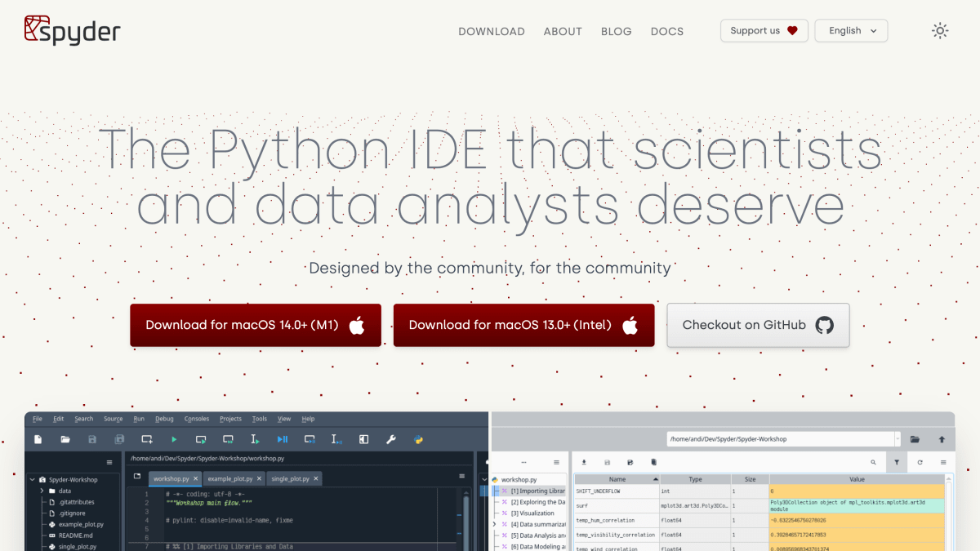Image resolution: width=980 pixels, height=551 pixels.
Task: Open the Run menu in Spyder
Action: pos(139,419)
